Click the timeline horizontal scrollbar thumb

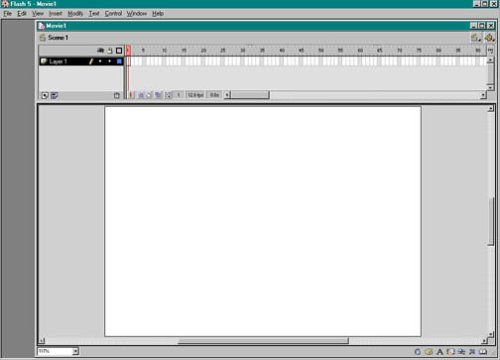[x=250, y=95]
